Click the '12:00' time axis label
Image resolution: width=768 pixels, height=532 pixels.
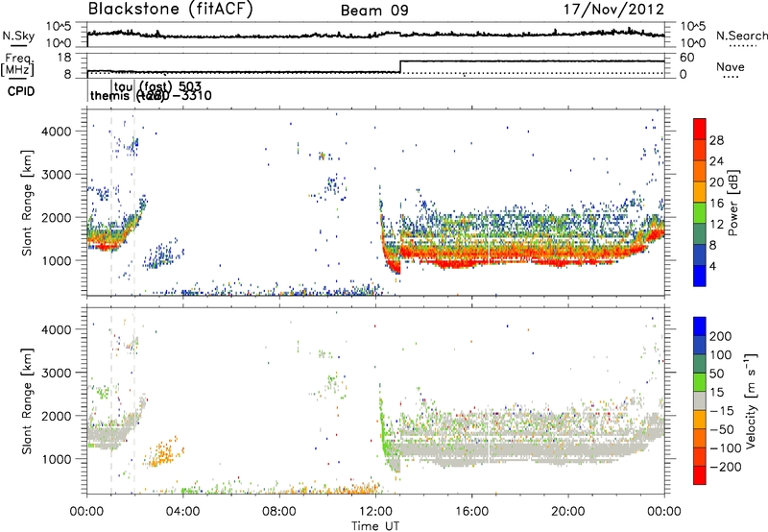[x=375, y=512]
